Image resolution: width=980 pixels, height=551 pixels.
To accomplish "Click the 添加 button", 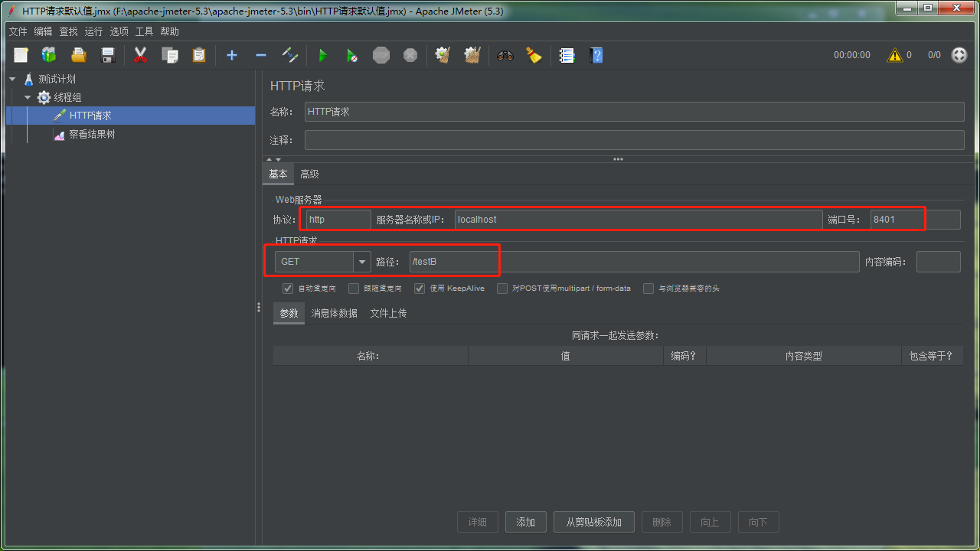I will point(526,522).
